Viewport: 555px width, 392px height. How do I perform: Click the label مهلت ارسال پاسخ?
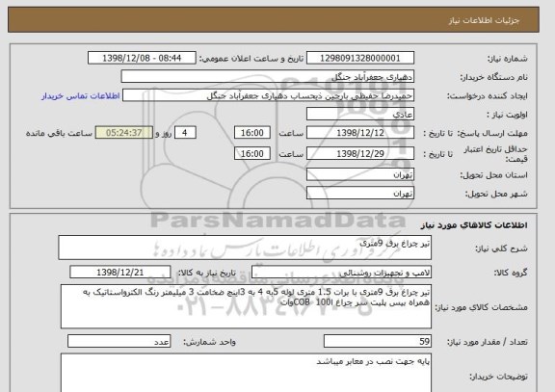point(492,133)
